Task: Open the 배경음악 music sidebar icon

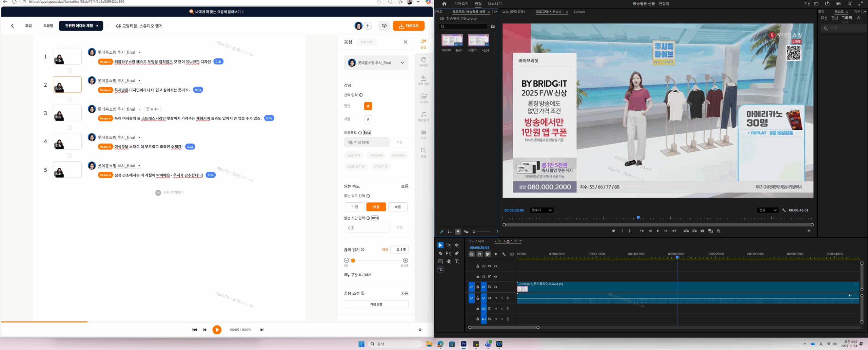Action: (x=423, y=116)
